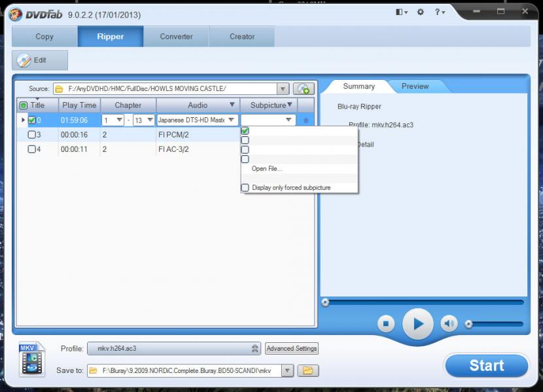Click the DVDFab logo icon
This screenshot has width=543, height=392.
pos(15,14)
